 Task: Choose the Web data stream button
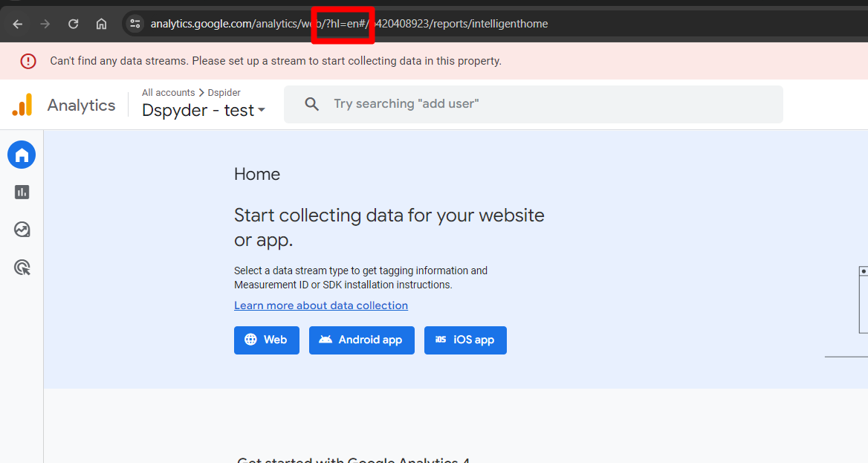(267, 340)
